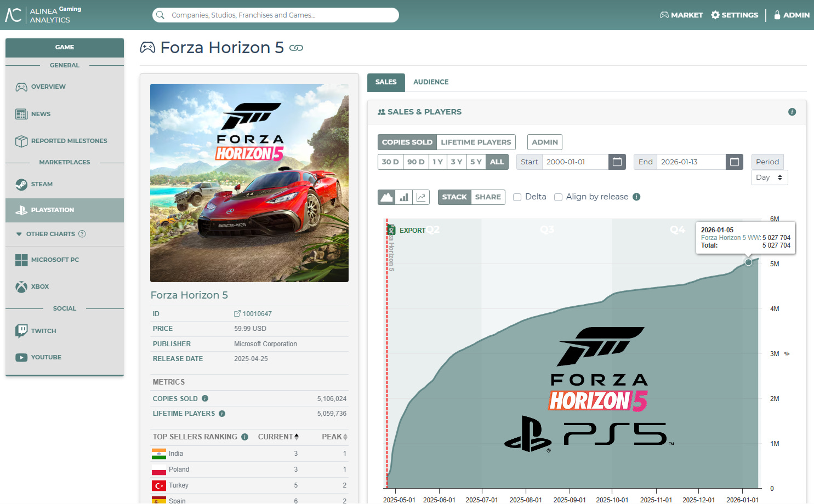The height and width of the screenshot is (504, 814).
Task: Click the Top Sellers Ranking info icon
Action: [x=244, y=437]
